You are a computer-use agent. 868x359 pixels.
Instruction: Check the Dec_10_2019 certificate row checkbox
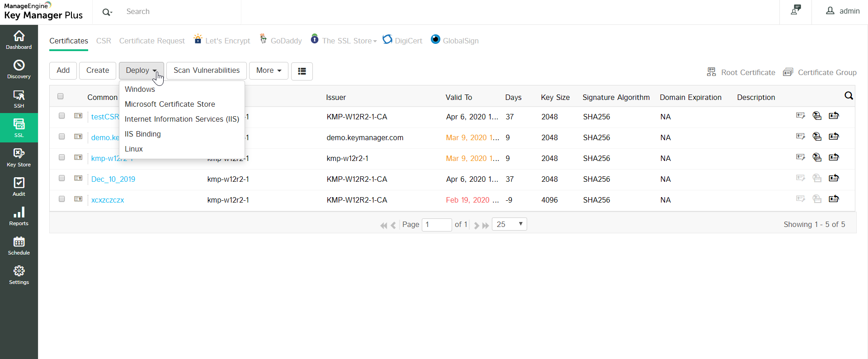click(62, 178)
